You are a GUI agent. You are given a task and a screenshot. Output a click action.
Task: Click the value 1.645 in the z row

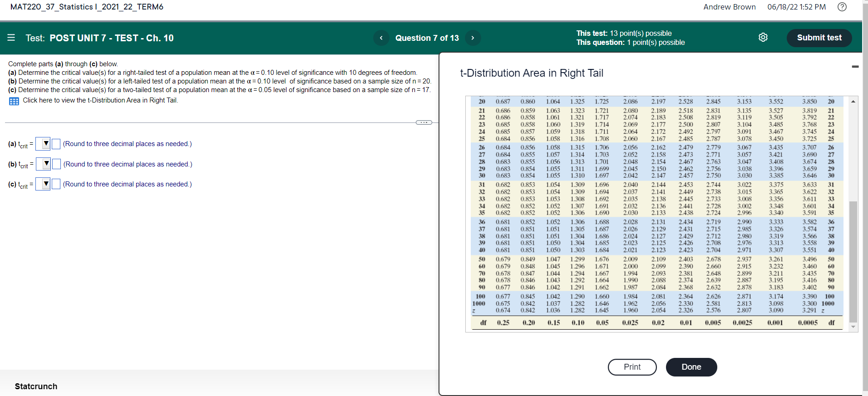(602, 311)
